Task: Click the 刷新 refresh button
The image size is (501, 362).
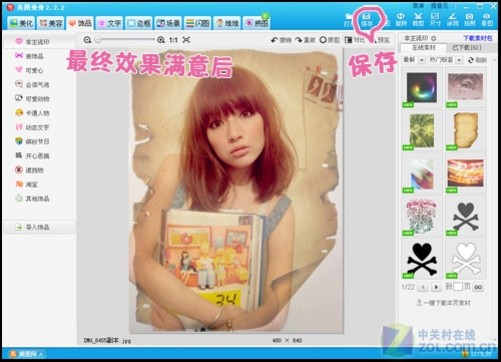Action: coord(478,60)
